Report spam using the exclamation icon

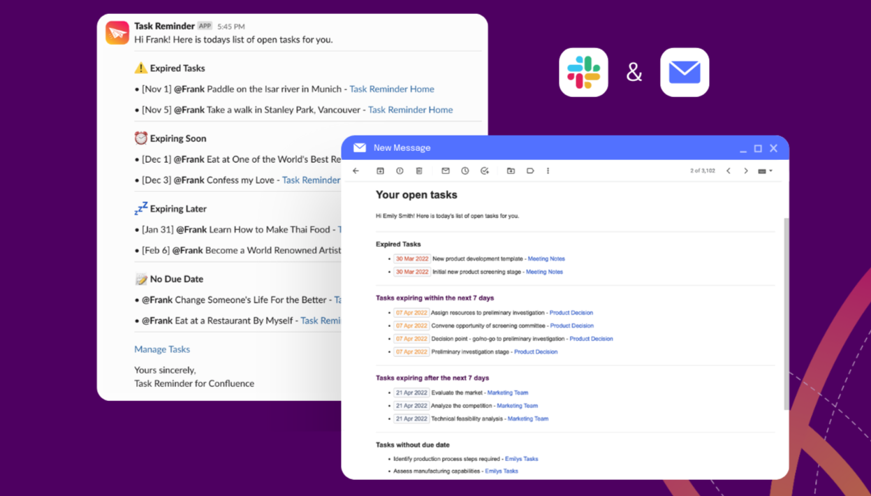399,171
